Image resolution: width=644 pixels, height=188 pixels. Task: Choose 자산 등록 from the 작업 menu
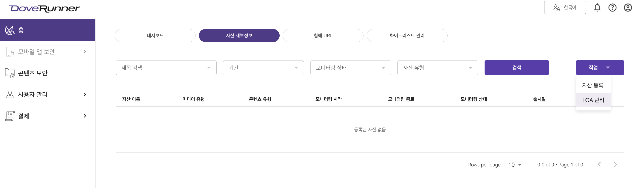coord(592,85)
